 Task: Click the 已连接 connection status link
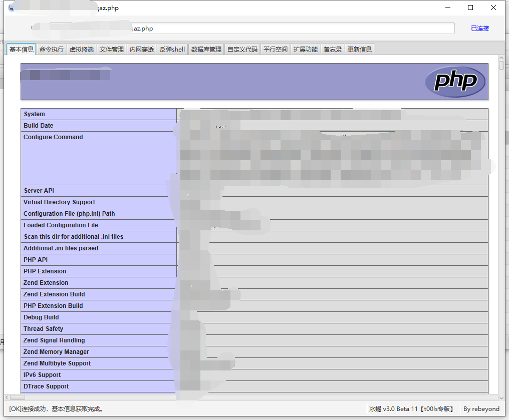(479, 29)
